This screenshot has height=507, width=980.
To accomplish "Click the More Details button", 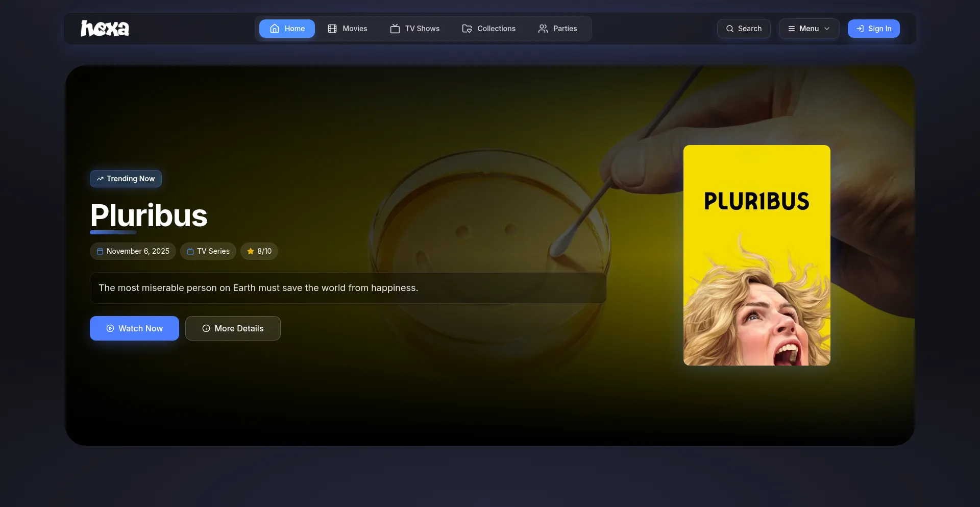I will [233, 328].
